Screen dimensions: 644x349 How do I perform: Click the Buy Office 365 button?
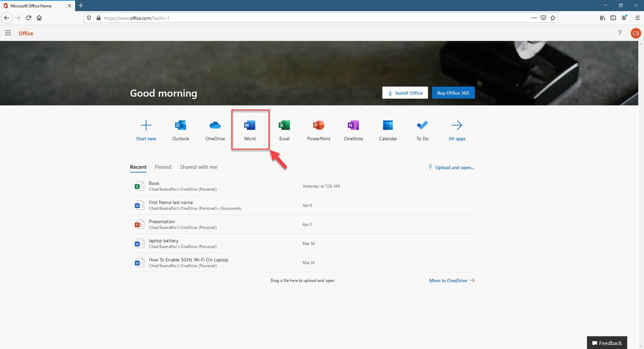(453, 93)
